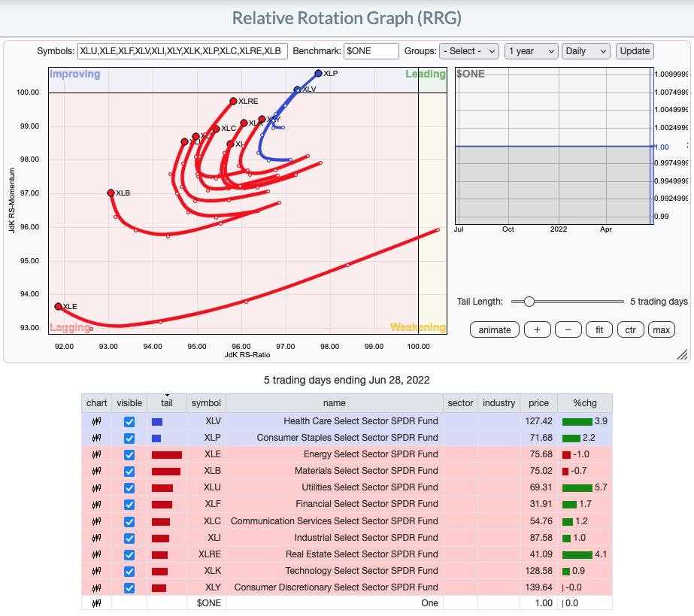Image resolution: width=694 pixels, height=616 pixels.
Task: Click the XLC point on the graph
Action: pyautogui.click(x=216, y=129)
